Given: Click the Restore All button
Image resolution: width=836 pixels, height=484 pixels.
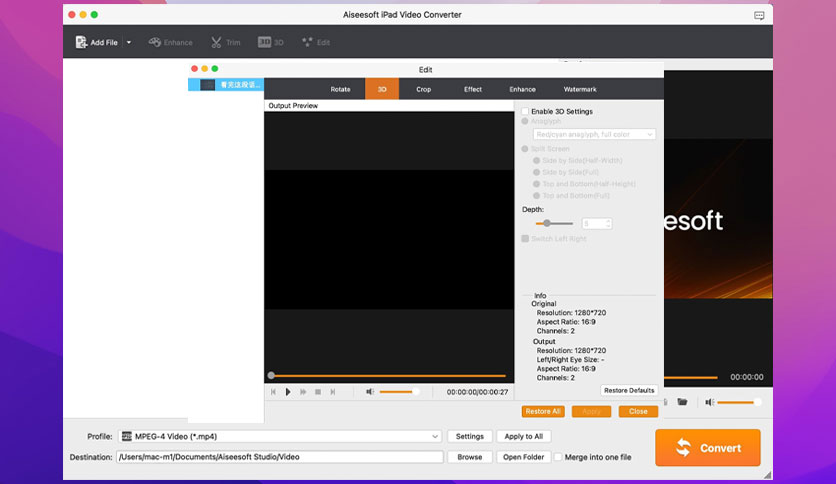Looking at the screenshot, I should [543, 412].
